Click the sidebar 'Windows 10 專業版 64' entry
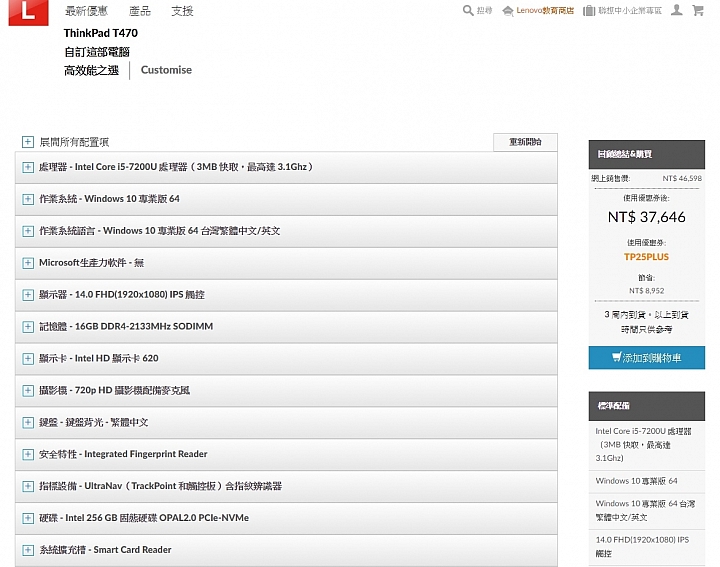The height and width of the screenshot is (567, 720). point(636,481)
